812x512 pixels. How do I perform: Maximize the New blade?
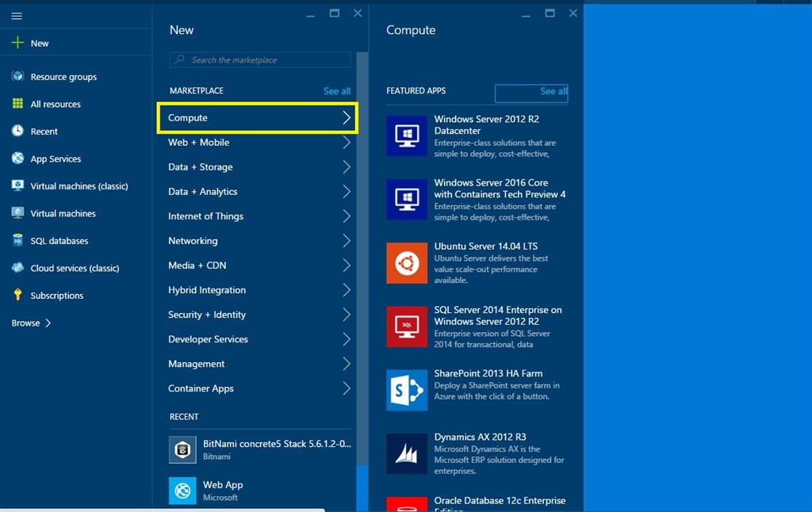click(x=335, y=13)
